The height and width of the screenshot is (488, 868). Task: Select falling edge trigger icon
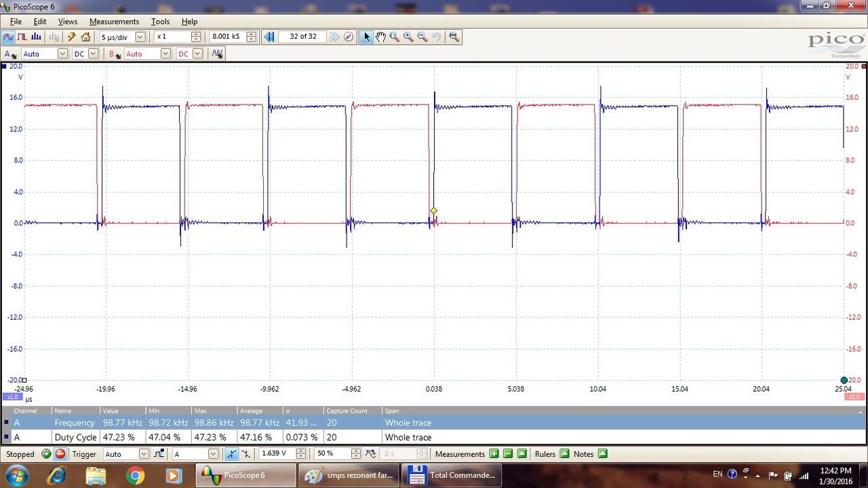(245, 454)
